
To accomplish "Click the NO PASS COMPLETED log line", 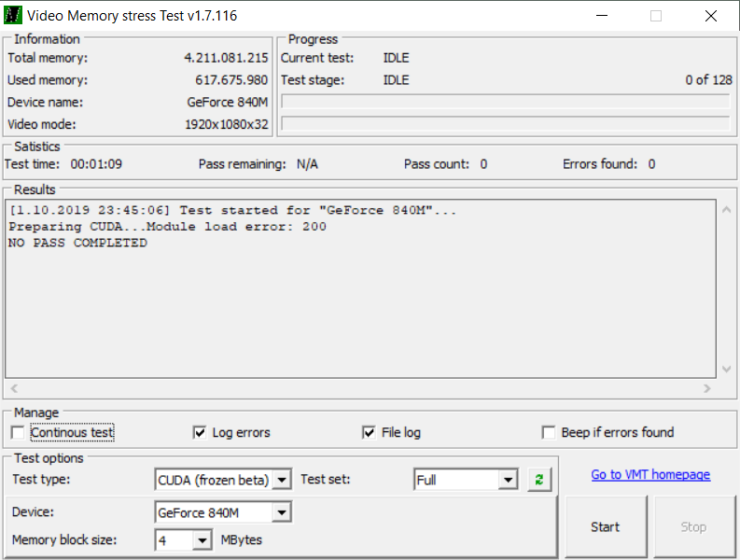I will (77, 243).
